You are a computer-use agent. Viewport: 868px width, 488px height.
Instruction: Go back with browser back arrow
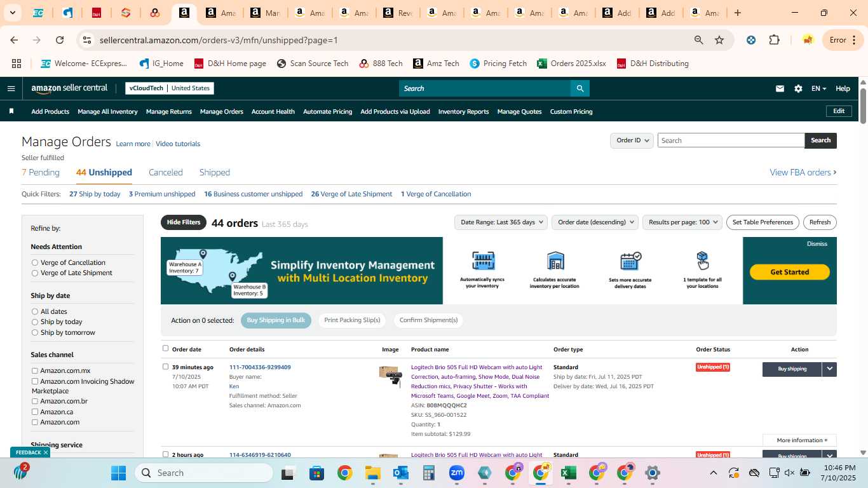pos(14,40)
